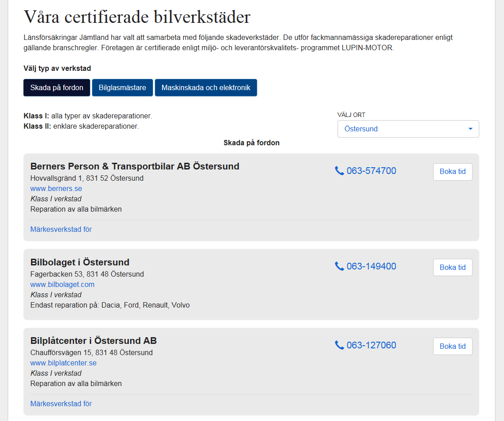The height and width of the screenshot is (421, 504).
Task: Click the Bilbolaget i Östersund heading
Action: [80, 263]
